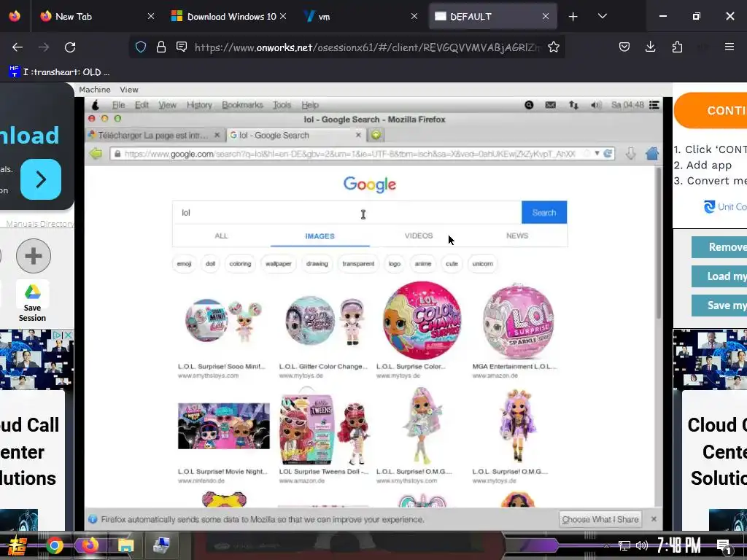Click the tracking protection shield icon
This screenshot has height=560, width=747.
141,47
